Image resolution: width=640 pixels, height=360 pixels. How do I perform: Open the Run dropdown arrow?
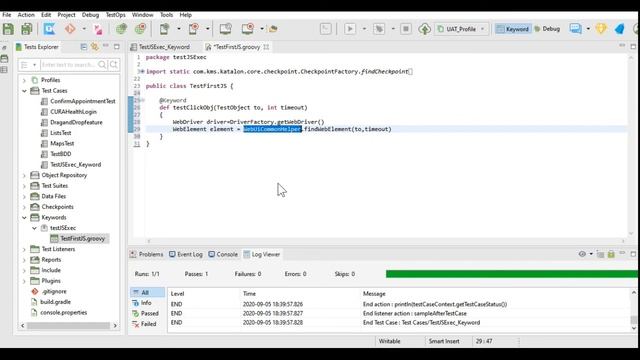tap(364, 29)
